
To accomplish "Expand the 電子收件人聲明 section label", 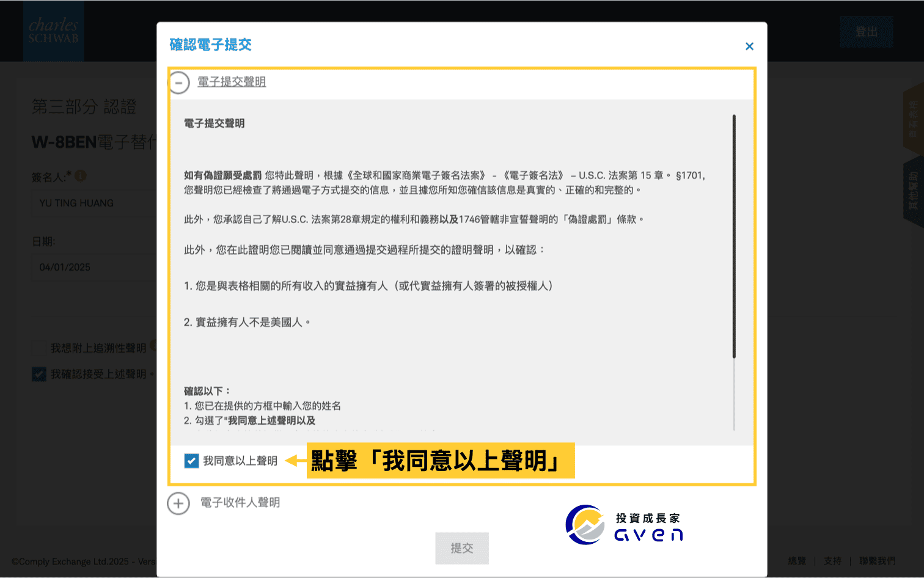I will [240, 502].
